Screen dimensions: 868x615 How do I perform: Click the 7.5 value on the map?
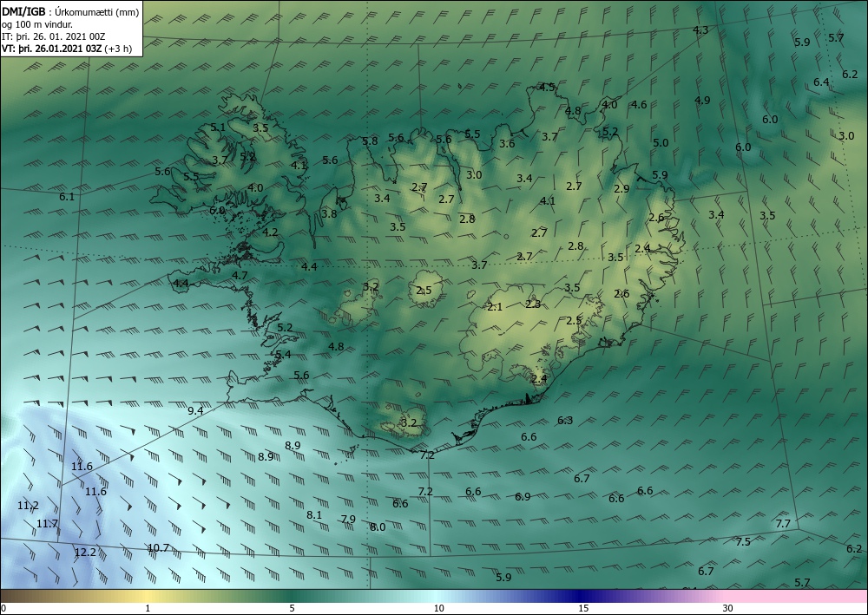(x=743, y=541)
